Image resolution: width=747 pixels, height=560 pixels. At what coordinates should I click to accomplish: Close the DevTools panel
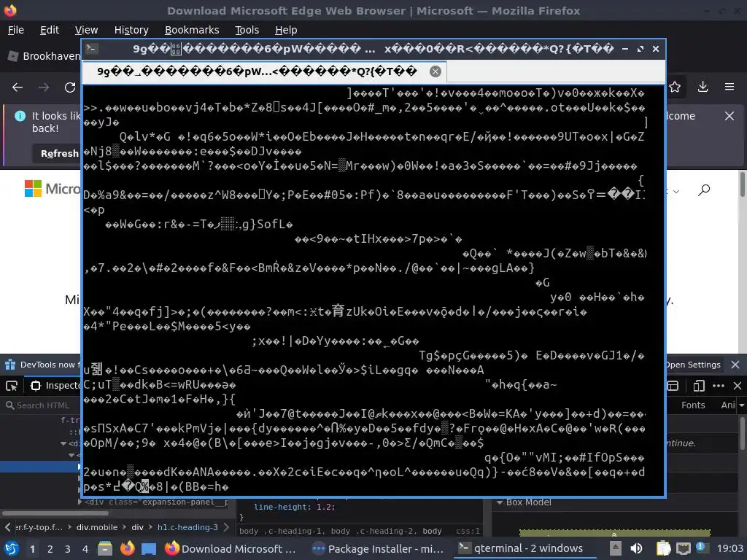(x=738, y=386)
